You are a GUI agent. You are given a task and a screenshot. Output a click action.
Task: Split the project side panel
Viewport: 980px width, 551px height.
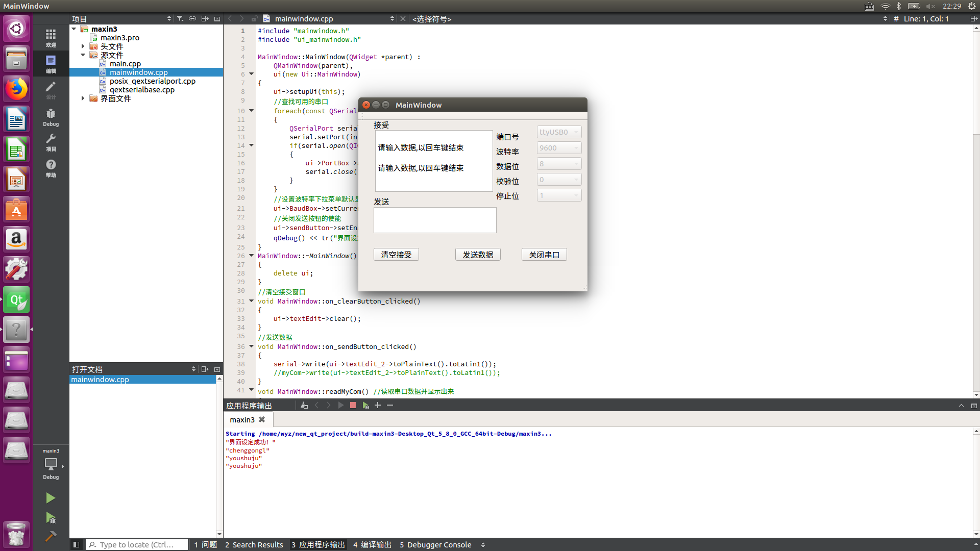pos(205,19)
